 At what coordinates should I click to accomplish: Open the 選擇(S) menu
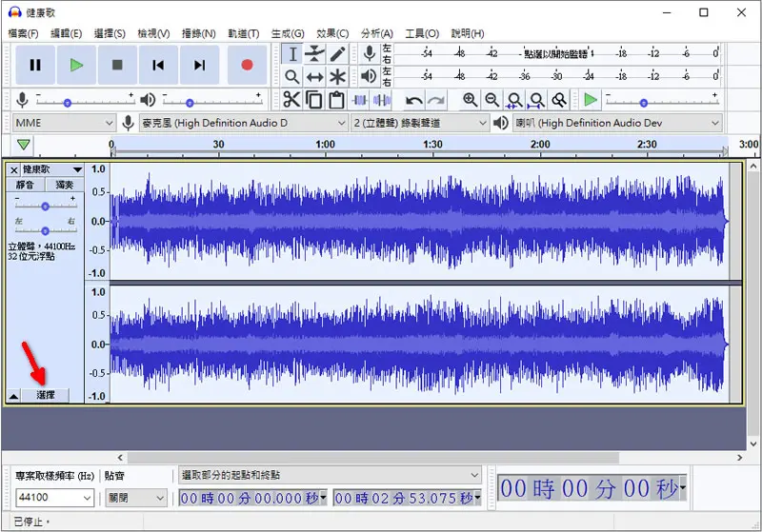pos(110,33)
